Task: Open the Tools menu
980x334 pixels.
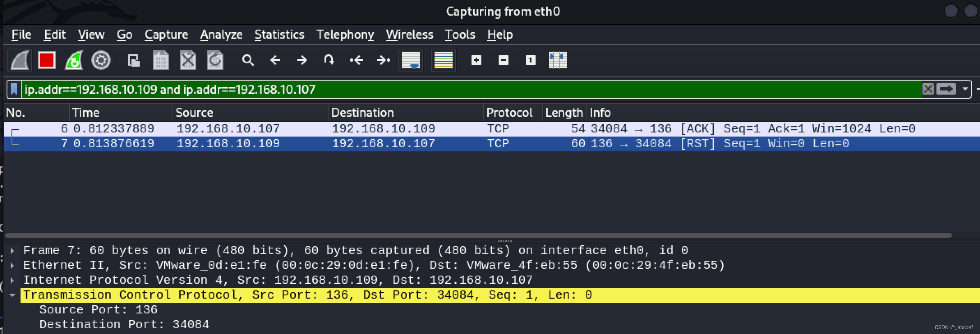Action: (460, 35)
